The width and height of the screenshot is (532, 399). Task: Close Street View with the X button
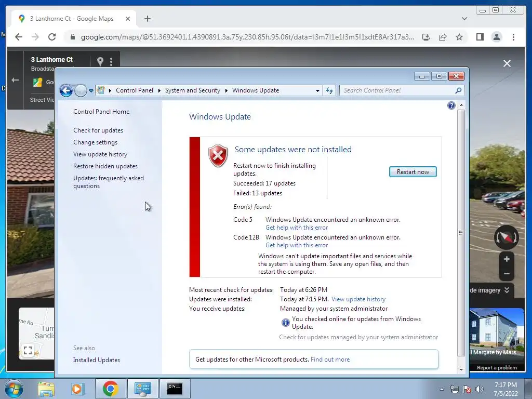click(x=507, y=63)
